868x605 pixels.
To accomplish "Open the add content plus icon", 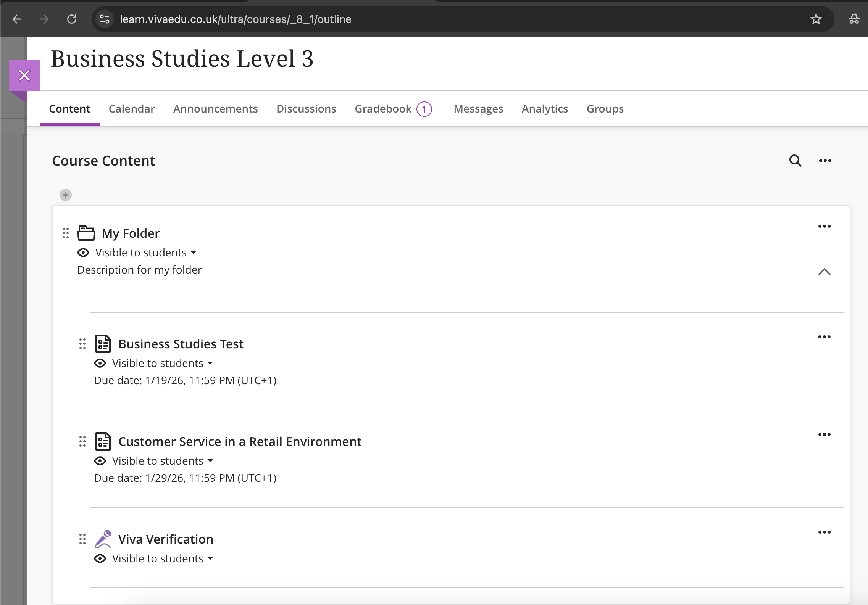I will click(65, 195).
